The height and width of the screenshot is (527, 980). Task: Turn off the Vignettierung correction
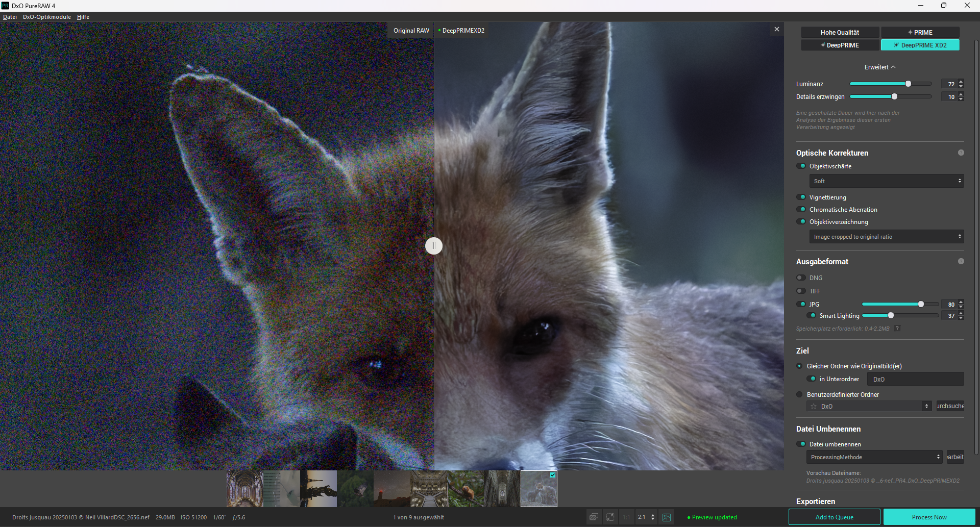point(801,197)
